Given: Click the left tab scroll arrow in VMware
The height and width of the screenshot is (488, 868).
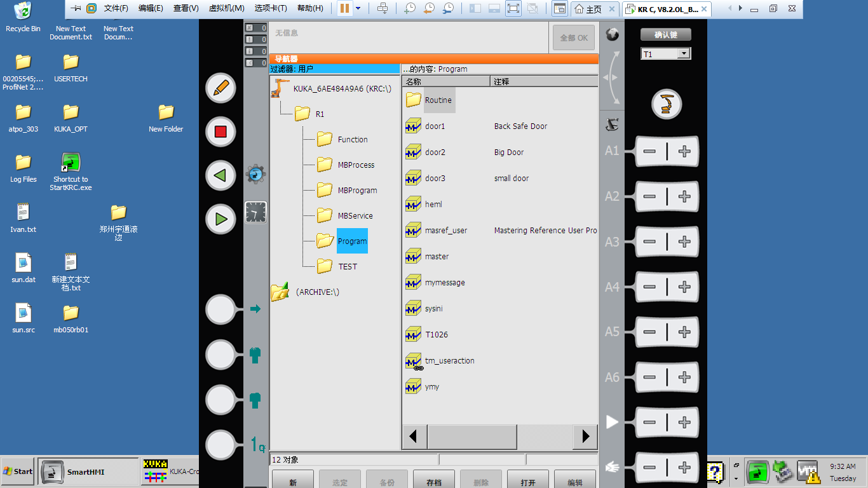Looking at the screenshot, I should pyautogui.click(x=730, y=8).
